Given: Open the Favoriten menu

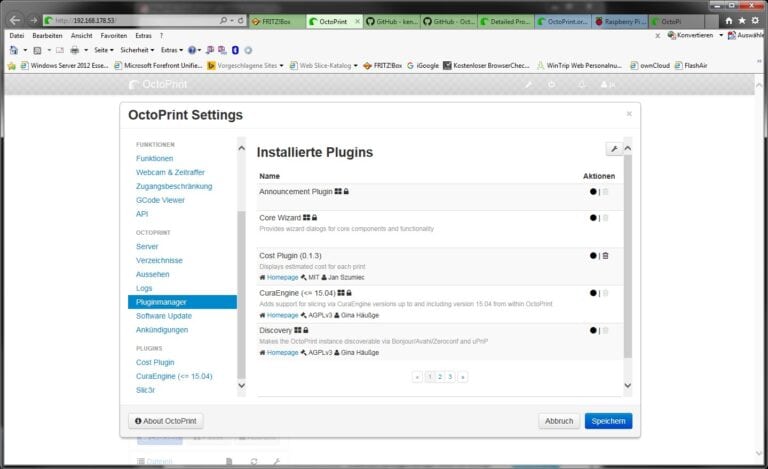Looking at the screenshot, I should [x=114, y=36].
